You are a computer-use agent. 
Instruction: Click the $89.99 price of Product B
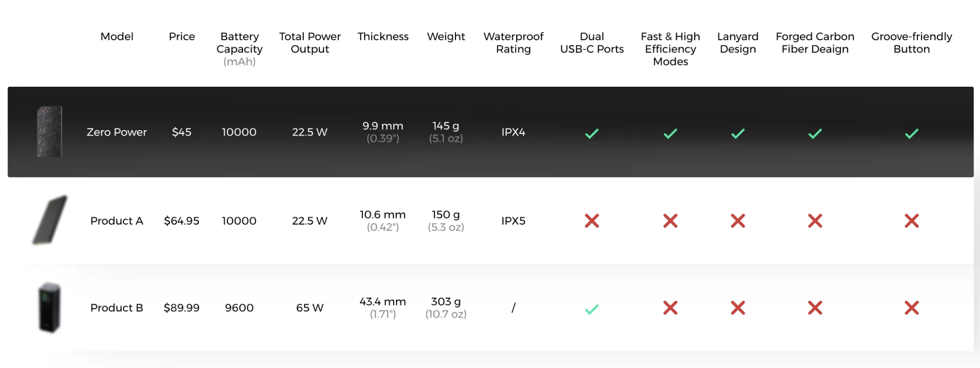pyautogui.click(x=182, y=308)
